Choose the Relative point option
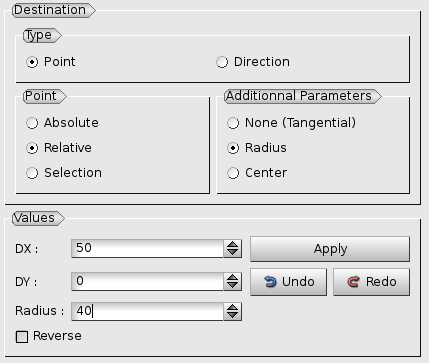 [x=32, y=148]
